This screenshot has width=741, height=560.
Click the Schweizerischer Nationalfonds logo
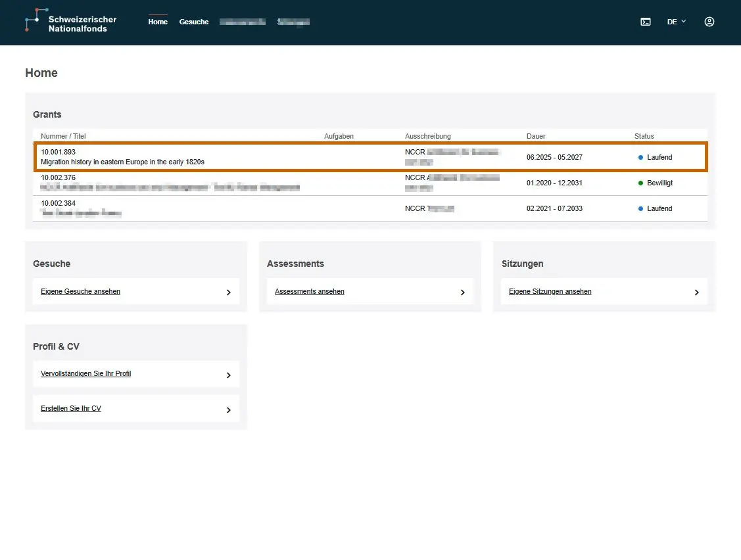[x=70, y=21]
